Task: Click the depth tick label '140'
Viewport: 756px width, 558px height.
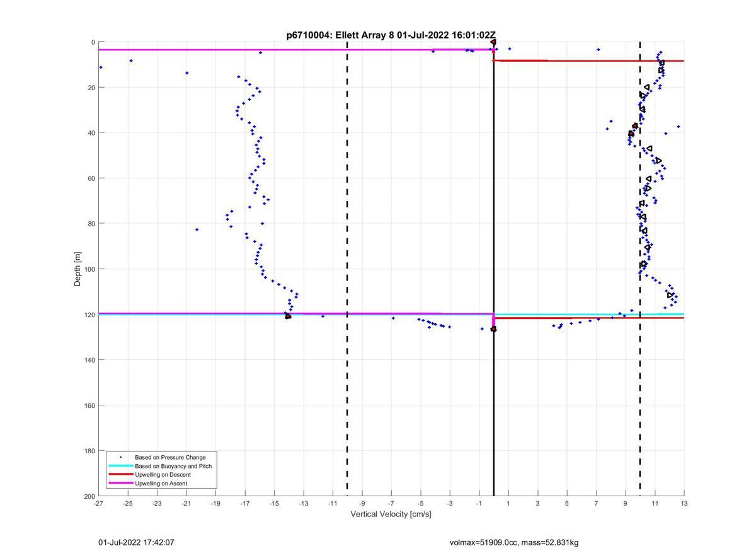Action: (x=89, y=360)
